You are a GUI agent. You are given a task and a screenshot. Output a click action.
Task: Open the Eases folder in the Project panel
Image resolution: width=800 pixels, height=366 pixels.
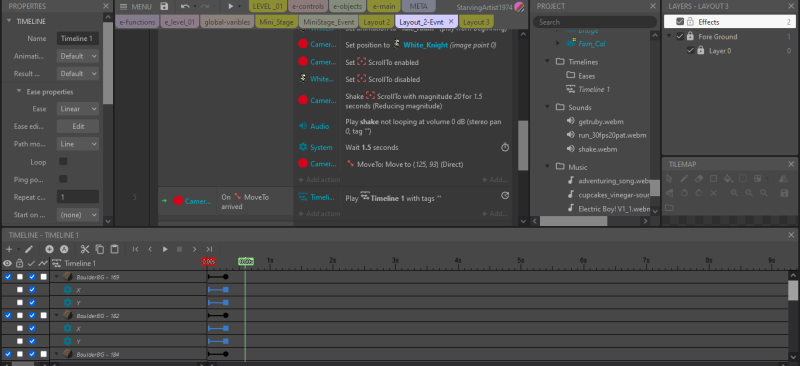coord(586,76)
